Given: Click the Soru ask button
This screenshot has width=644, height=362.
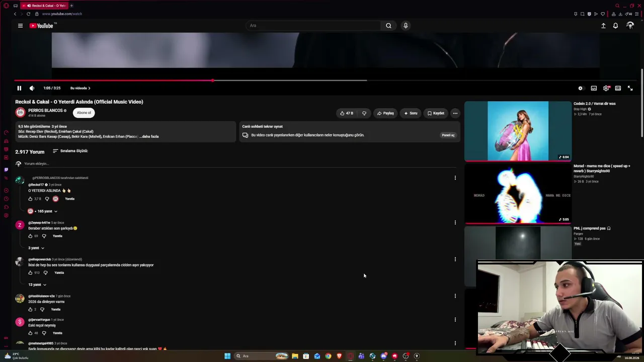Looking at the screenshot, I should [411, 113].
